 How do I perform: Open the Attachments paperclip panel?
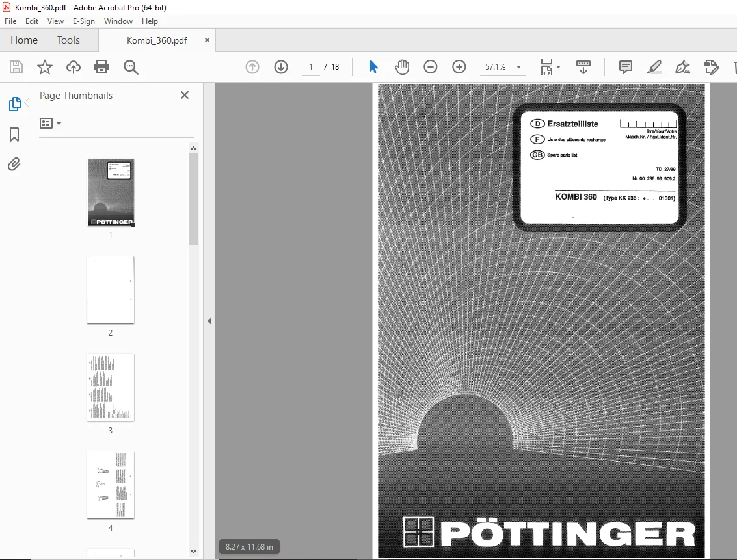(x=14, y=164)
